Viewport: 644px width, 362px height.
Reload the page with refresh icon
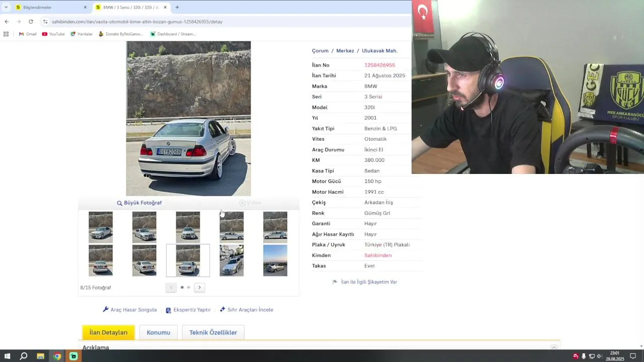(x=31, y=22)
